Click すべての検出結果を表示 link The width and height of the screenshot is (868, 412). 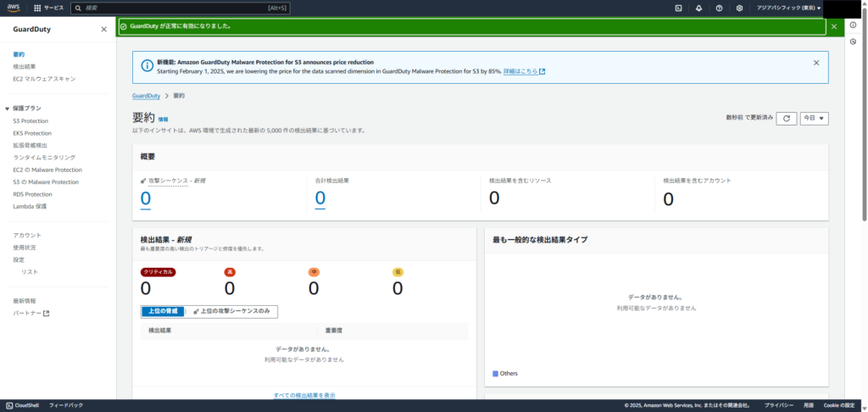(x=304, y=395)
